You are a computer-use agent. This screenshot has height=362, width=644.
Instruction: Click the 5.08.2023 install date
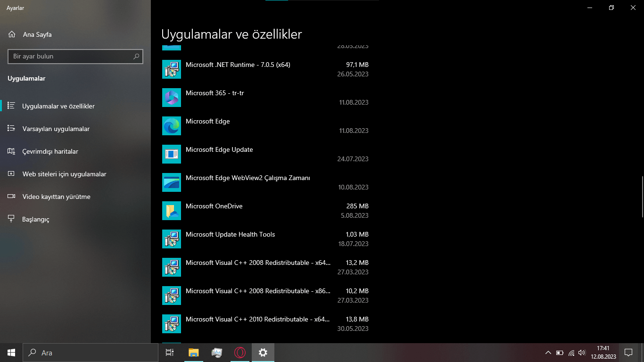(x=355, y=215)
